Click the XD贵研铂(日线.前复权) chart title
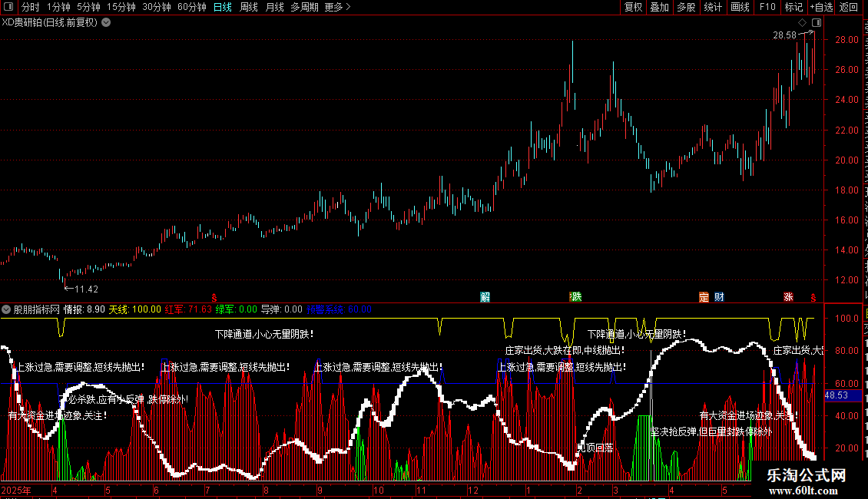The image size is (868, 499). [x=50, y=23]
